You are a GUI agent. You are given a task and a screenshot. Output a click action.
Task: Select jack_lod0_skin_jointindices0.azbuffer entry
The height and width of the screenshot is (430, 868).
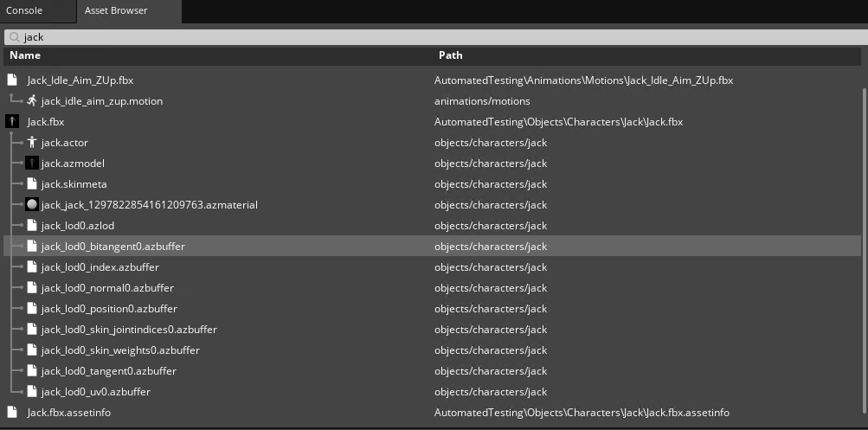click(129, 330)
